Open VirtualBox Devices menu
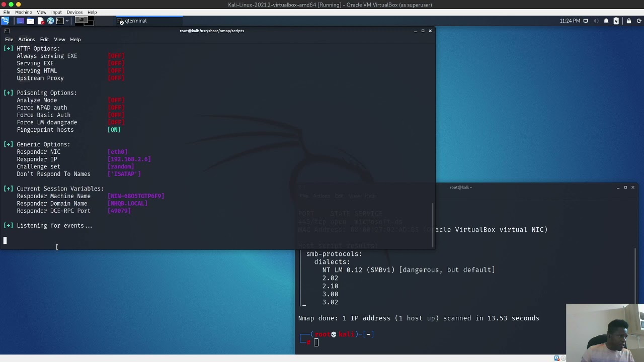This screenshot has width=644, height=362. coord(74,12)
